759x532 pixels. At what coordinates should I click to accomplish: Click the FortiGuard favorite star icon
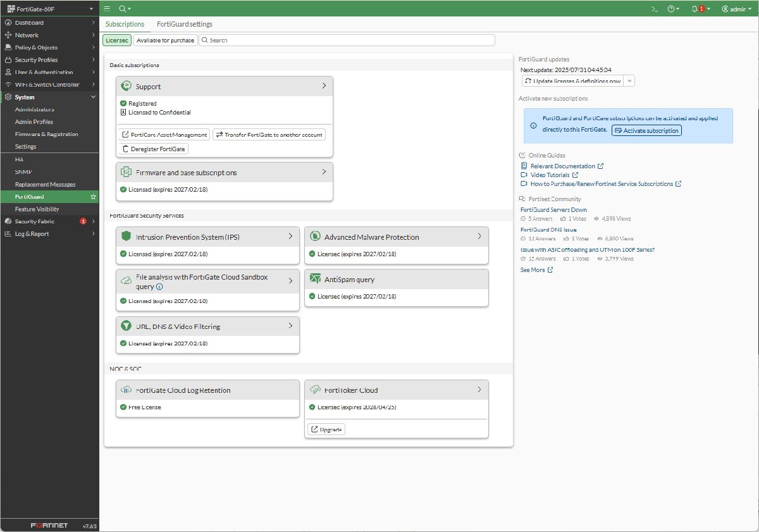[x=93, y=197]
